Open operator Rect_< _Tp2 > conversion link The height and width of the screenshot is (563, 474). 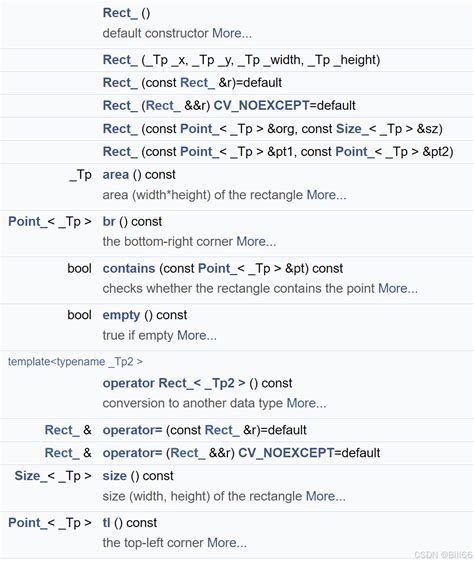pyautogui.click(x=174, y=383)
